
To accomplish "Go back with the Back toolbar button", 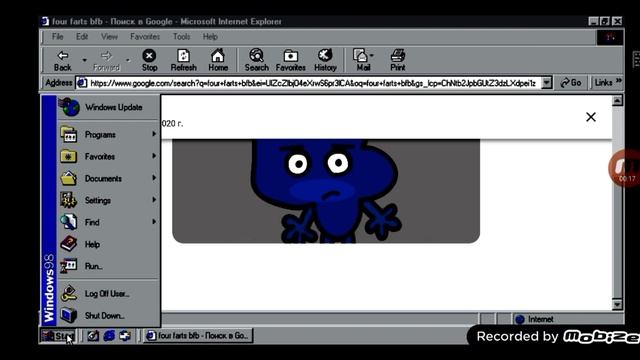I will pyautogui.click(x=62, y=60).
